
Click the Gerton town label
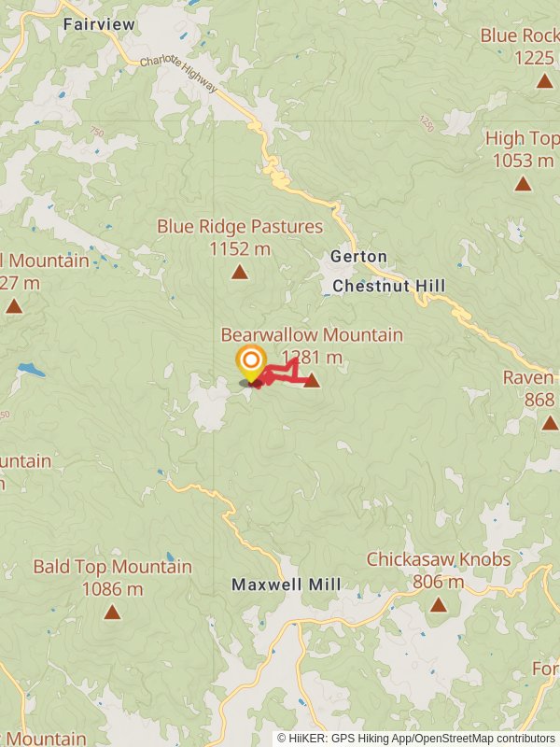tap(358, 256)
